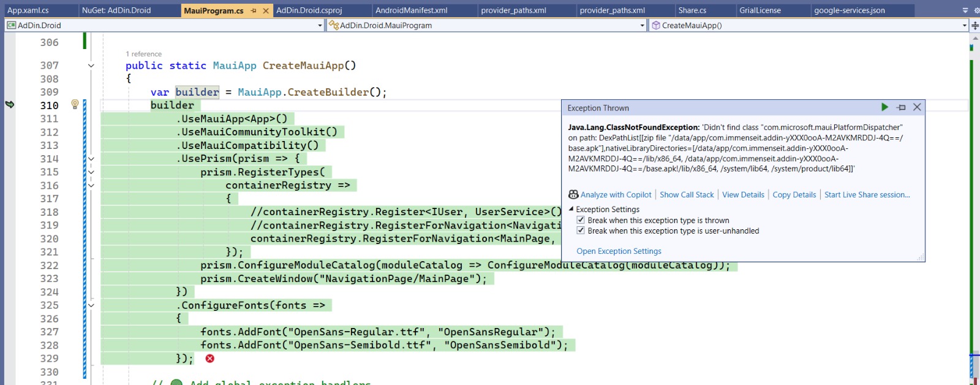
Task: Click '.UseMauiCompatibility()' on line 313
Action: tap(247, 145)
